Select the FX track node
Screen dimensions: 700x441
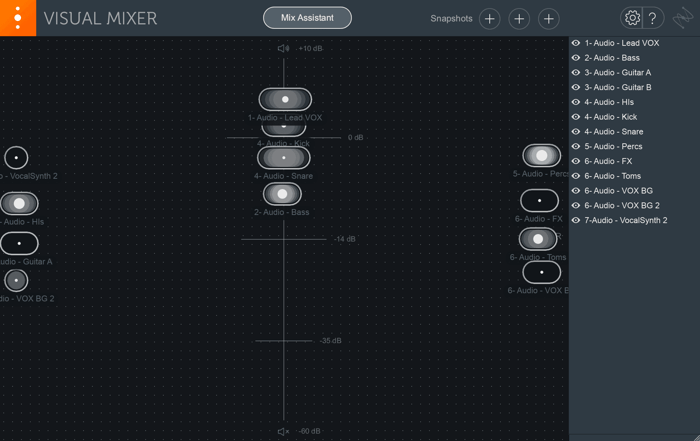pyautogui.click(x=539, y=200)
